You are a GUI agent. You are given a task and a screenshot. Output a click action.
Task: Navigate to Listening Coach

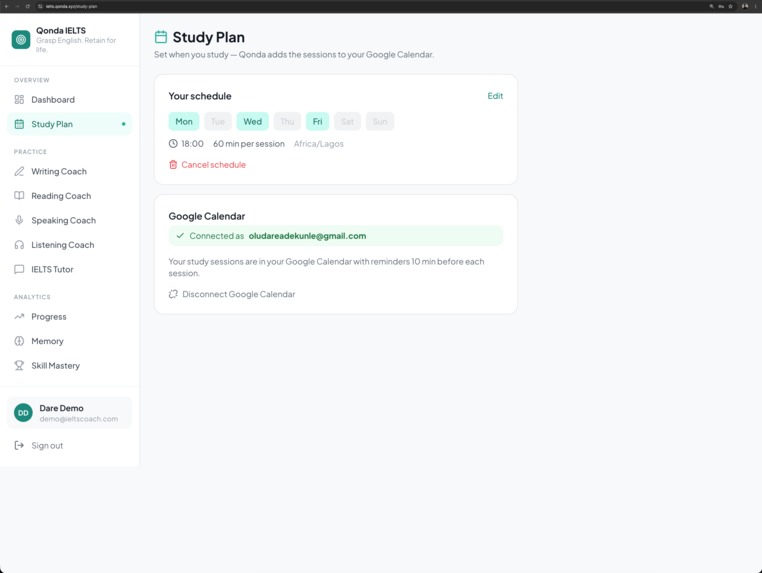69,244
